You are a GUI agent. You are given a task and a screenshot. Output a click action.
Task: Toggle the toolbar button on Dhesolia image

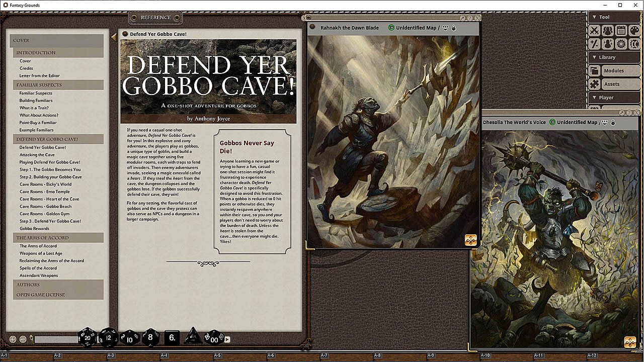click(x=605, y=122)
